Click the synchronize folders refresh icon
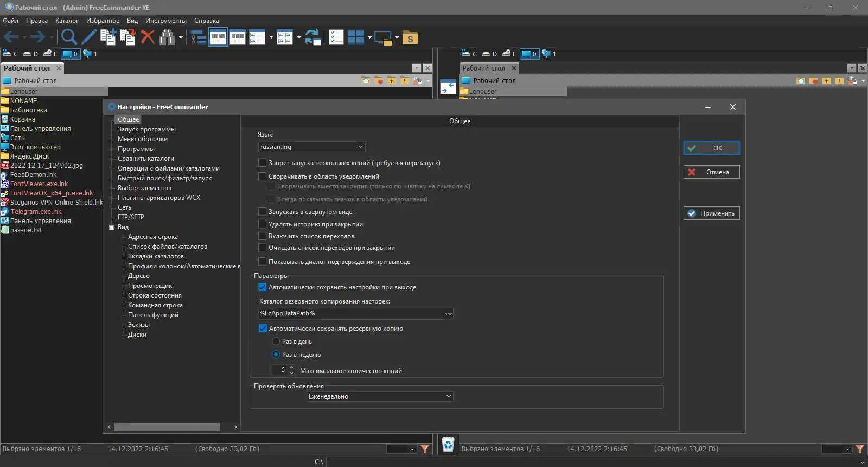Screen dimensions: 868x467 point(313,37)
